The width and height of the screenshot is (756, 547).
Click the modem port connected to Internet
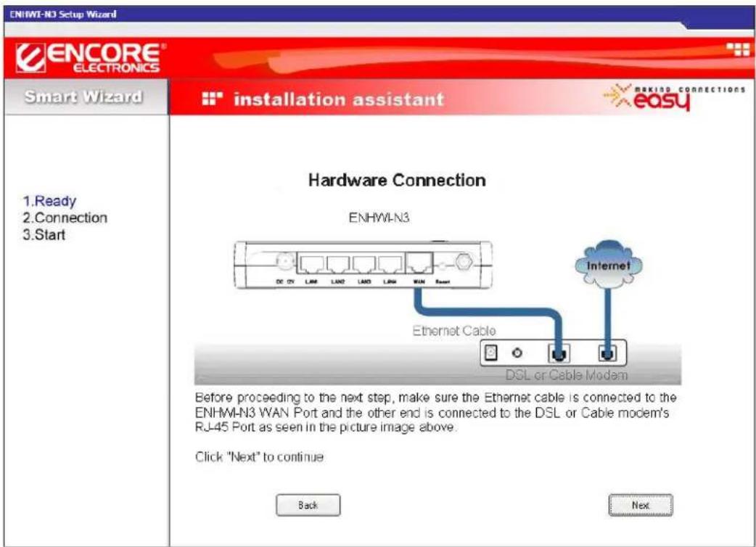[607, 354]
